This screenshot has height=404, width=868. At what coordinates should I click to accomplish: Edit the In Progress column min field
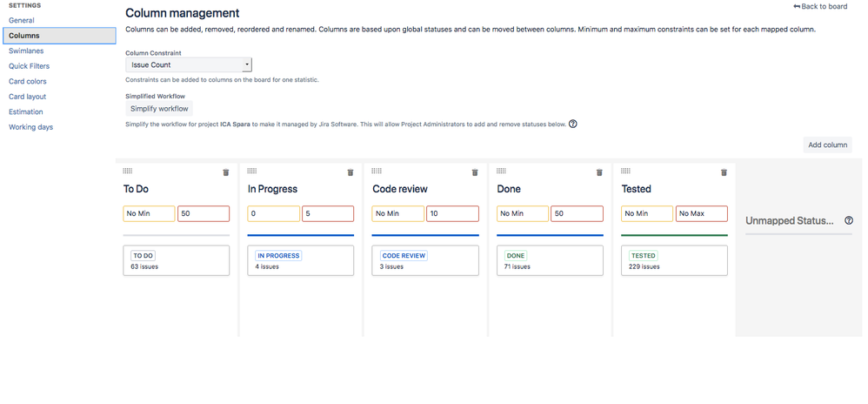click(x=273, y=213)
